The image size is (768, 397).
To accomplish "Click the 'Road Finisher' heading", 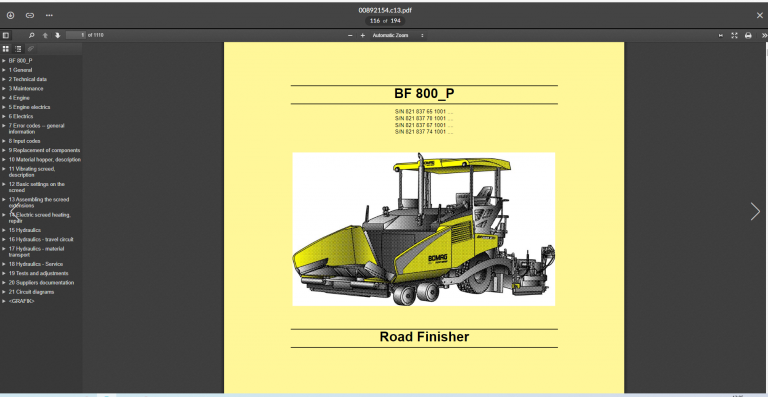I will (x=424, y=337).
